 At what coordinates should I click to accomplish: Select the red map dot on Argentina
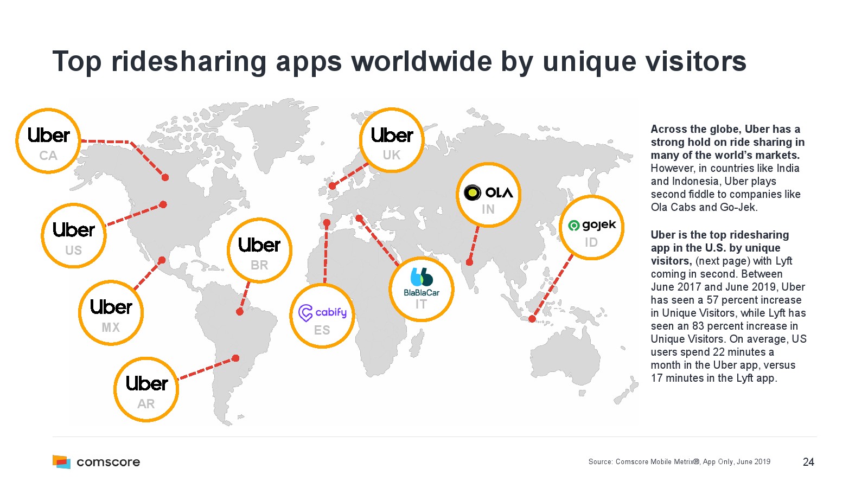tap(235, 358)
